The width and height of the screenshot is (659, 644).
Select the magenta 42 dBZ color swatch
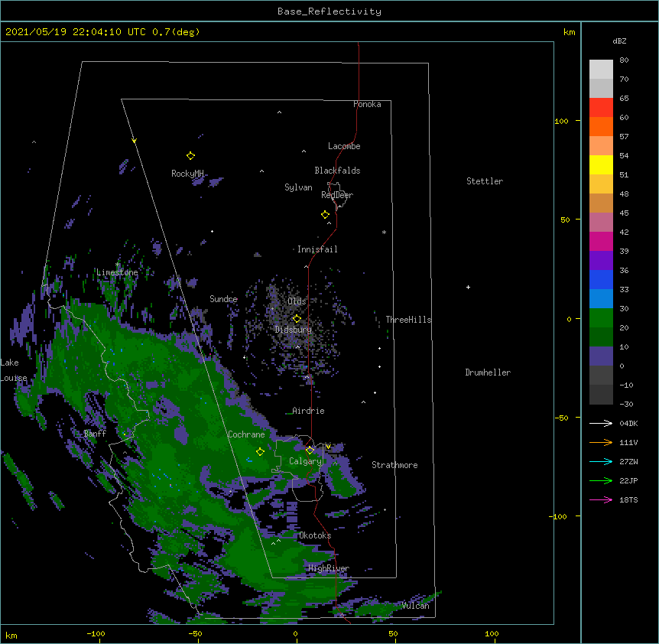click(601, 241)
